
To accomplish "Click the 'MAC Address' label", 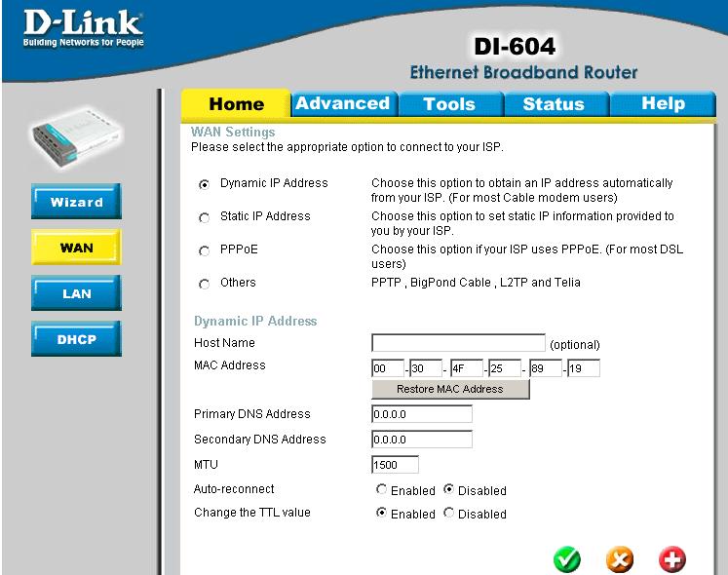I will [230, 365].
